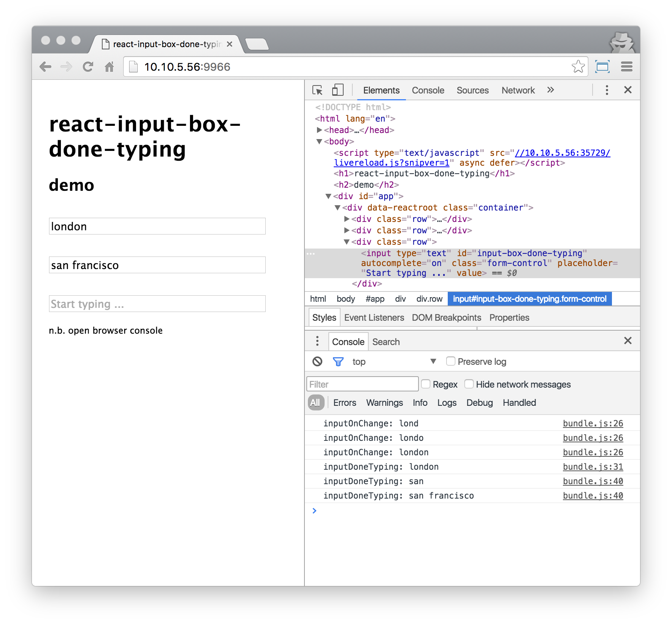
Task: Collapse the body element node
Action: 319,141
